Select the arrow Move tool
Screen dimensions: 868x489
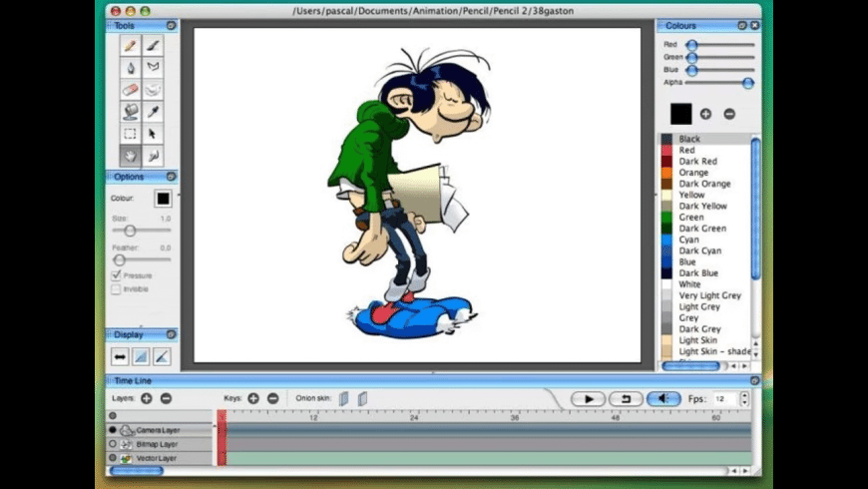[x=154, y=134]
